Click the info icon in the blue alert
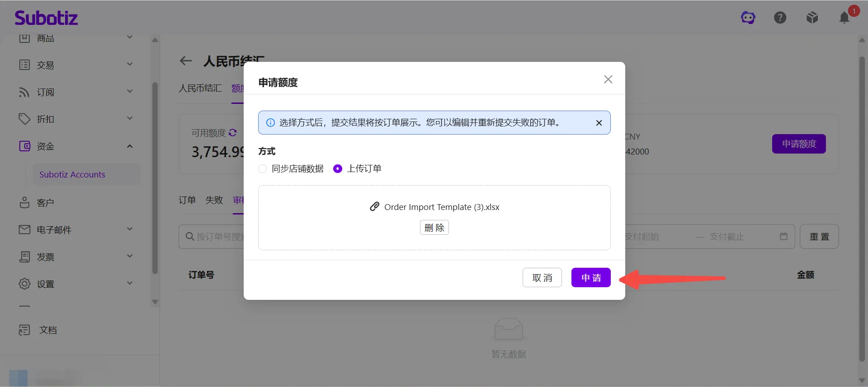 270,123
